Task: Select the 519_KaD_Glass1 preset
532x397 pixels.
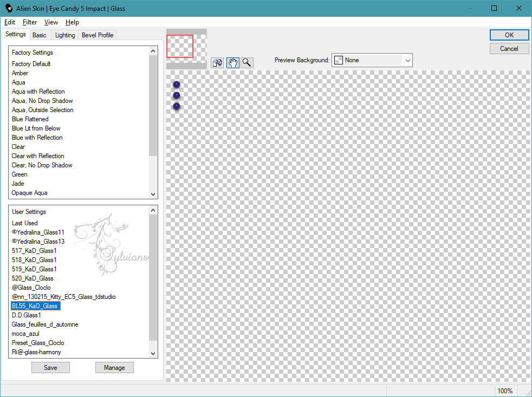Action: [34, 269]
